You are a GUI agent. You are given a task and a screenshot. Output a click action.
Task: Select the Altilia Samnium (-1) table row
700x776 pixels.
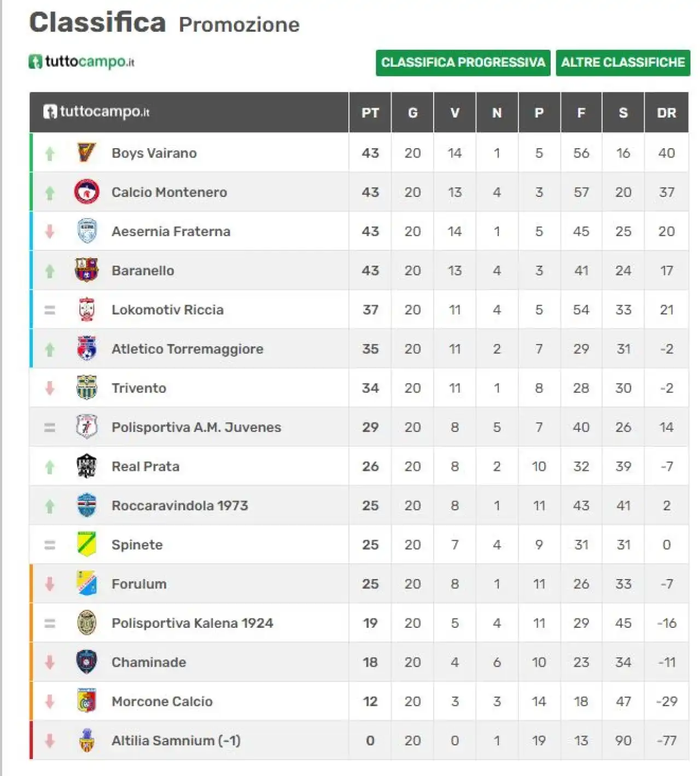pyautogui.click(x=359, y=740)
